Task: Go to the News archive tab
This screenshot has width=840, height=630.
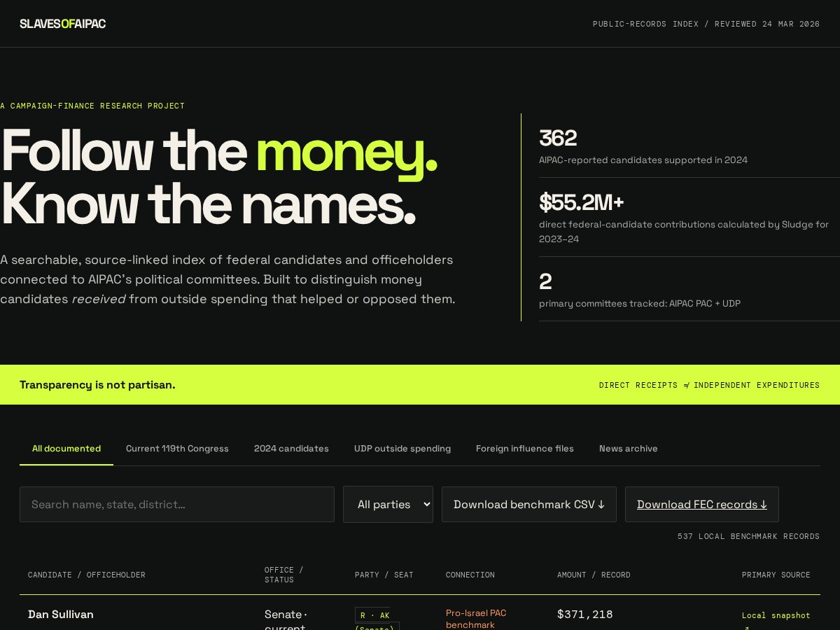Action: pyautogui.click(x=629, y=449)
